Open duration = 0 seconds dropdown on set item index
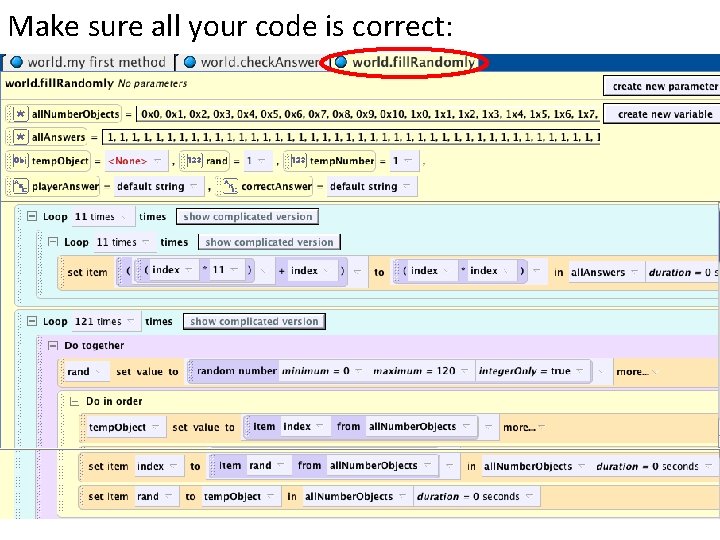The width and height of the screenshot is (720, 540). pyautogui.click(x=654, y=467)
